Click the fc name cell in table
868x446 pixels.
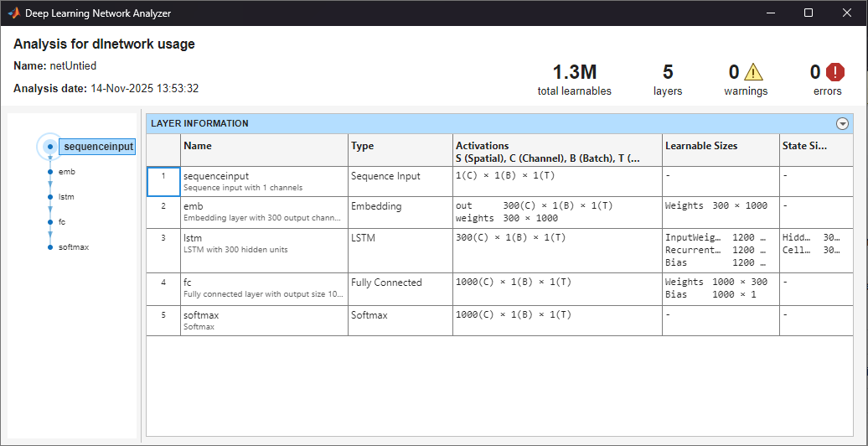point(264,288)
